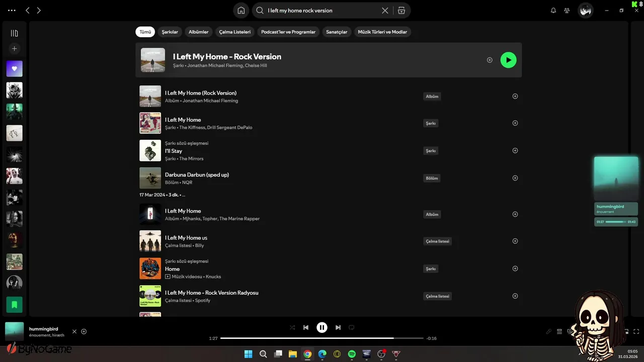Seek in the main playback progress bar

pyautogui.click(x=322, y=338)
